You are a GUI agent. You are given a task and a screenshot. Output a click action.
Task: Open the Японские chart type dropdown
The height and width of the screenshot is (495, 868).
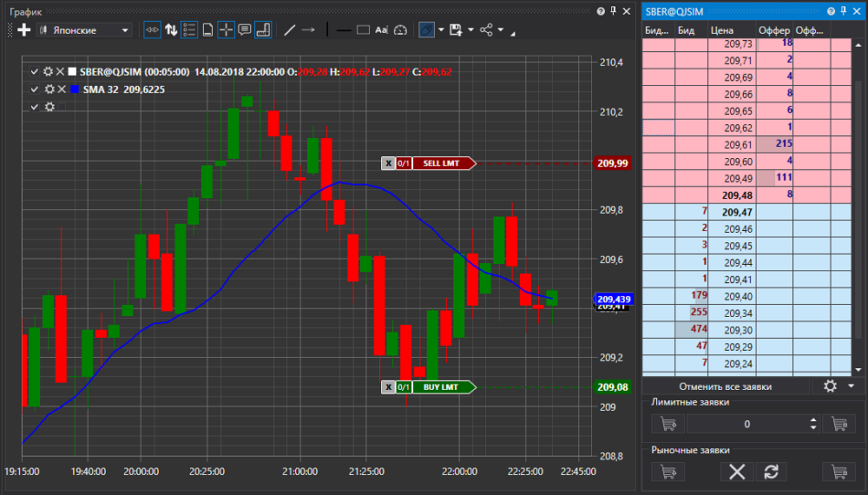85,30
